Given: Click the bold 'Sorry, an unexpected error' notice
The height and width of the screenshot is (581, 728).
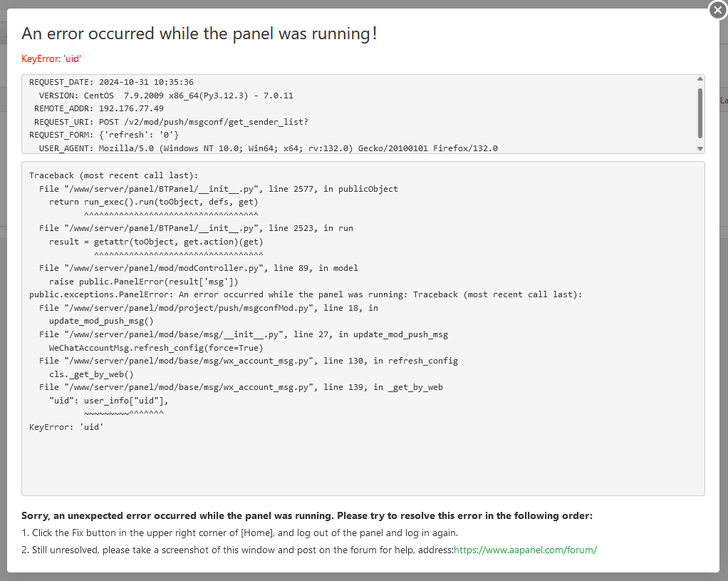Looking at the screenshot, I should pos(306,515).
